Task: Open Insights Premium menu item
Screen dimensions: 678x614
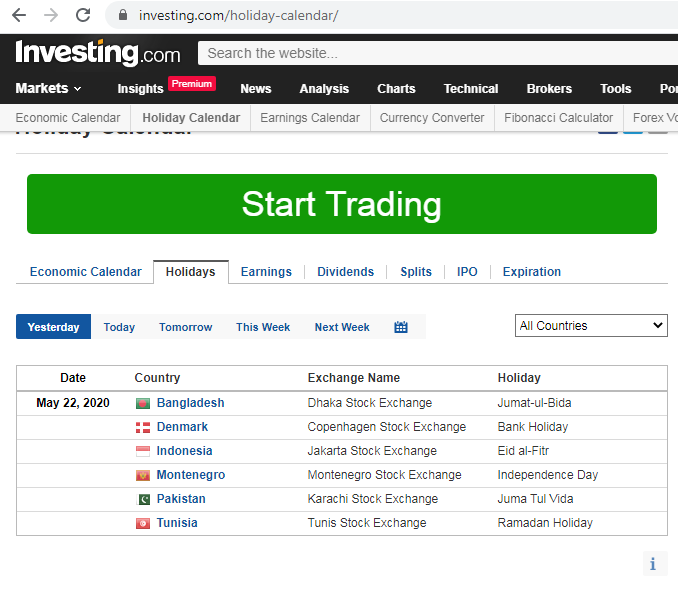Action: pyautogui.click(x=166, y=86)
